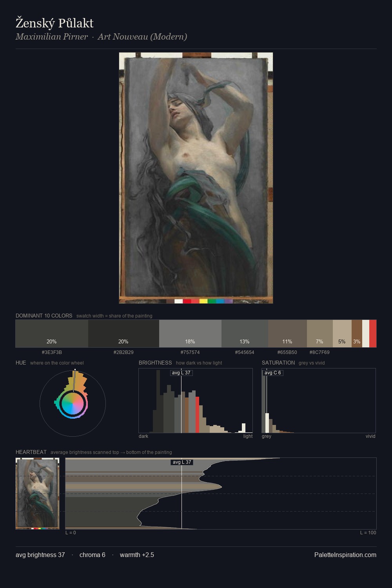Click 'chroma 6' in footer
This screenshot has height=588, width=392.
point(93,555)
